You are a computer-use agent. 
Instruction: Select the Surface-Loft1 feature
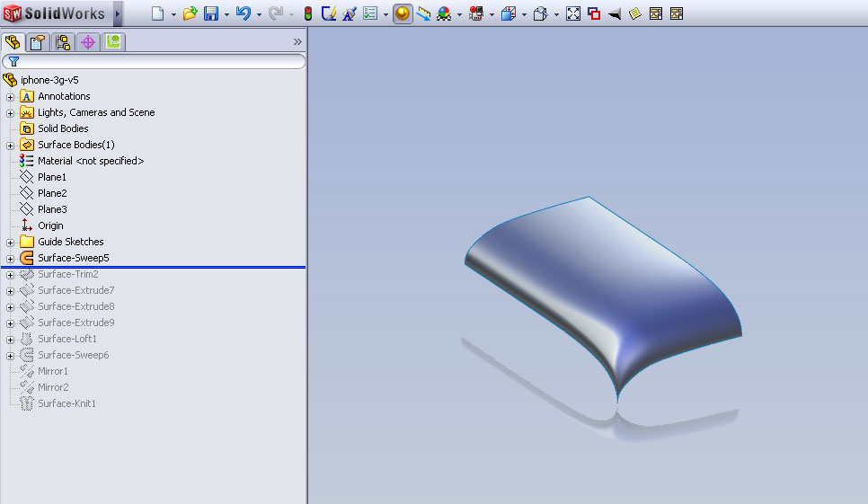[67, 339]
